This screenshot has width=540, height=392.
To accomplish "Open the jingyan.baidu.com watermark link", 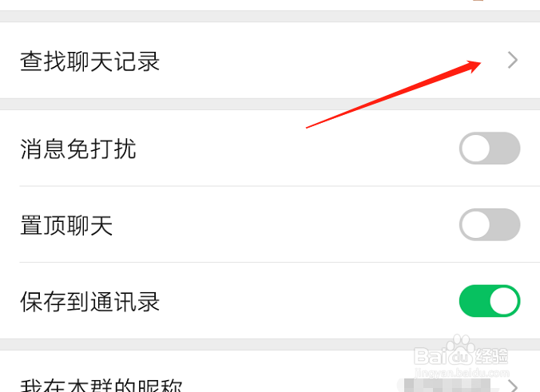I will [x=462, y=373].
